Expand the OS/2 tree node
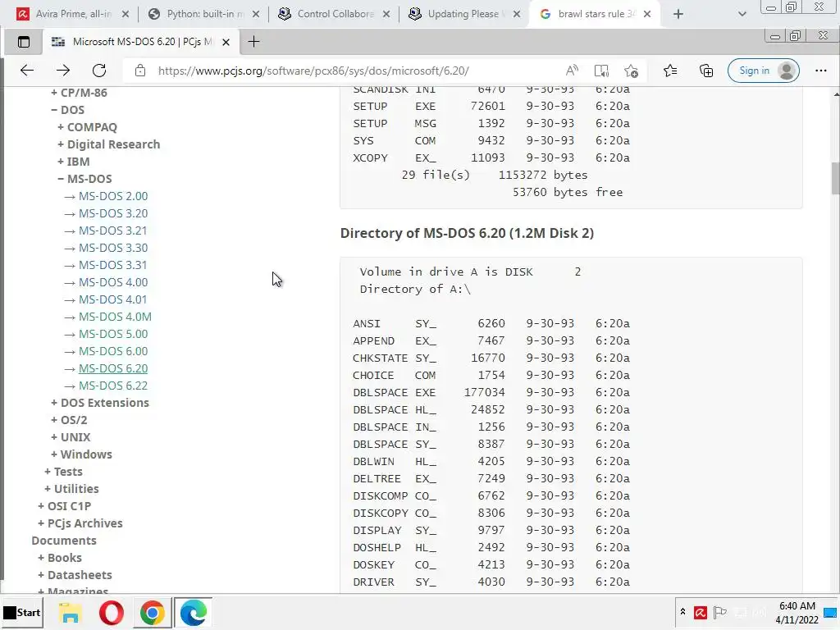The image size is (840, 630). [x=69, y=420]
